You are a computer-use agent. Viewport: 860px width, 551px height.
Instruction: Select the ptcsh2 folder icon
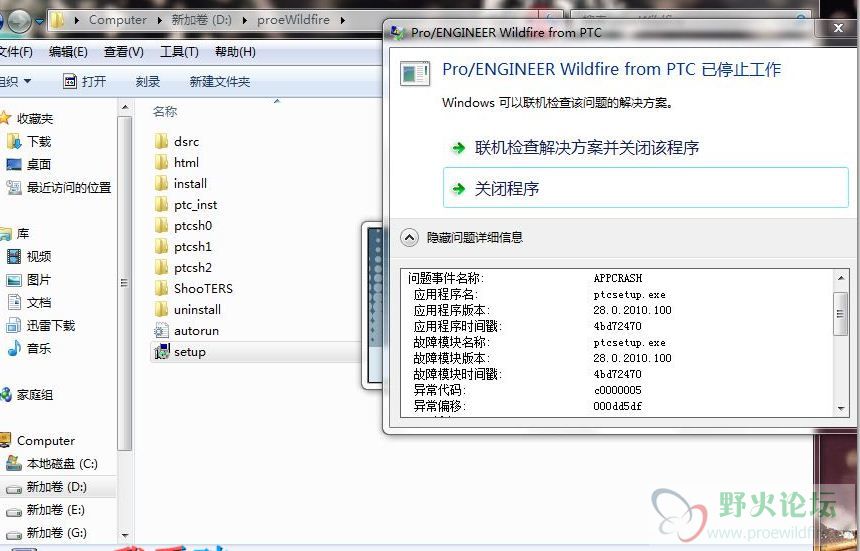click(x=161, y=268)
